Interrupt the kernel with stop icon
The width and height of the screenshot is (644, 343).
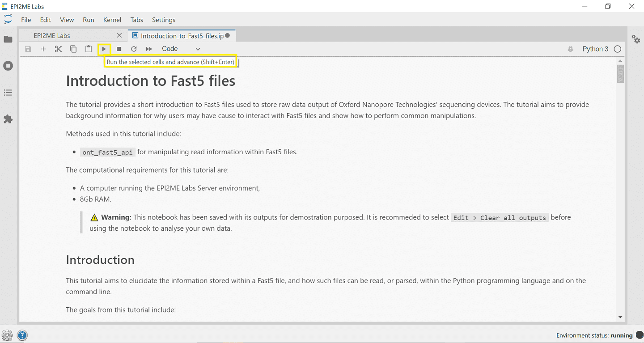[119, 49]
